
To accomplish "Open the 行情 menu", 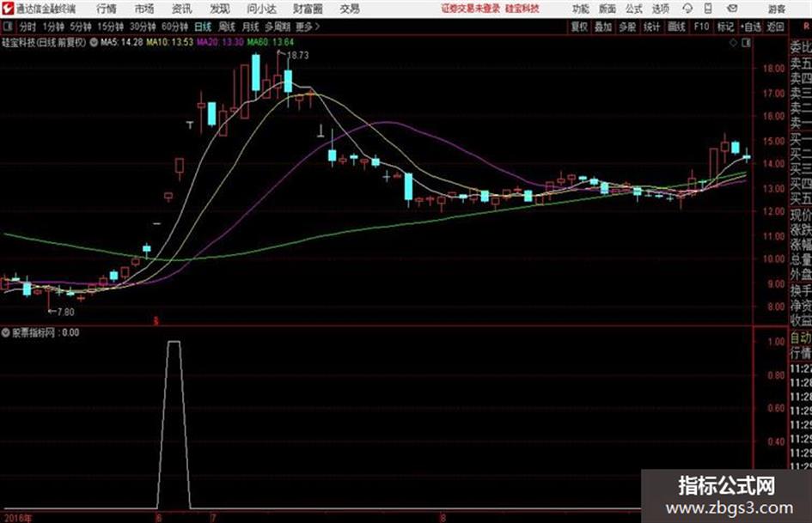I will [x=107, y=9].
